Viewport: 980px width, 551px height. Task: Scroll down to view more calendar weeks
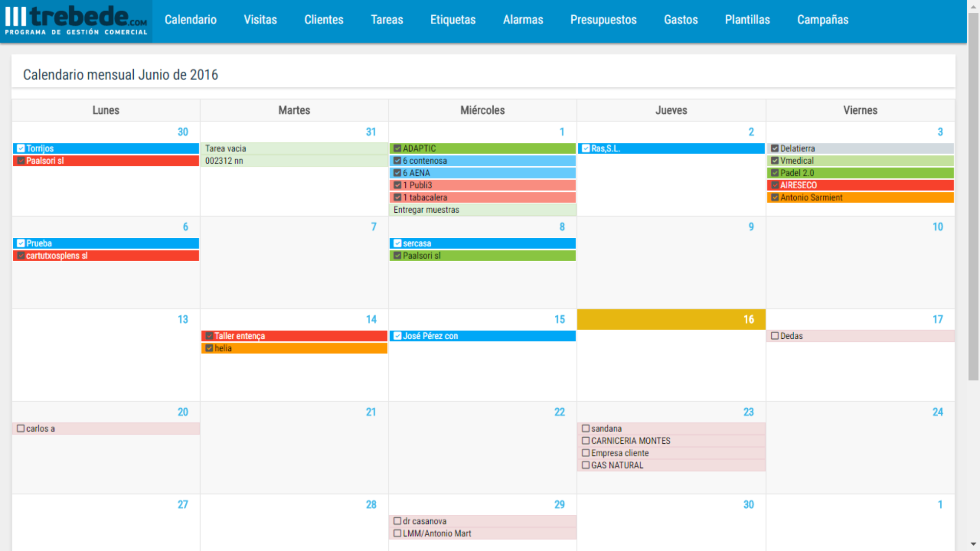point(975,544)
